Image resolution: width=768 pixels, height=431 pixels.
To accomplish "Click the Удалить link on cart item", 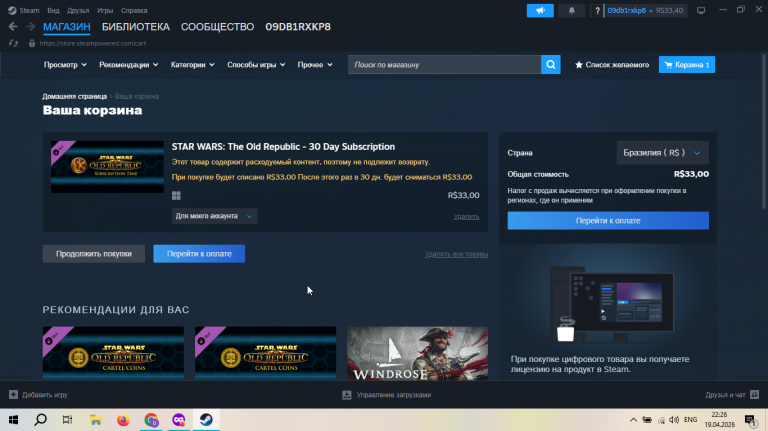I will (x=466, y=216).
